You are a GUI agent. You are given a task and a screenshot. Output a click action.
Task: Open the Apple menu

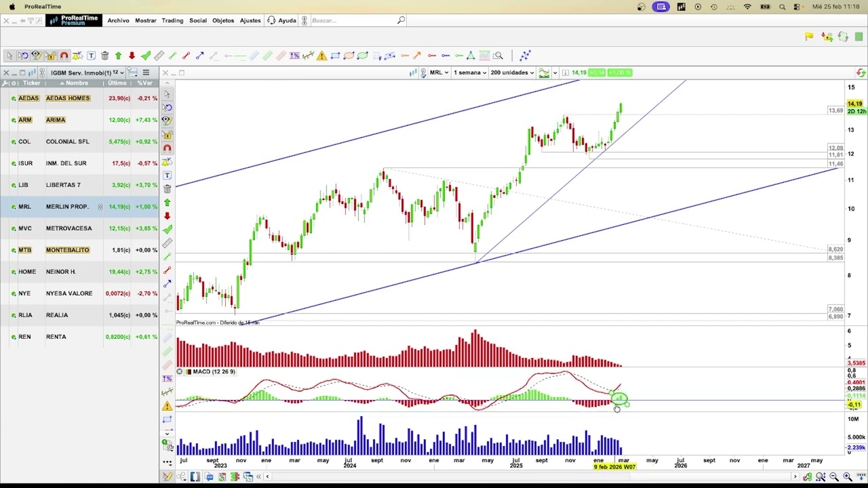coord(12,7)
